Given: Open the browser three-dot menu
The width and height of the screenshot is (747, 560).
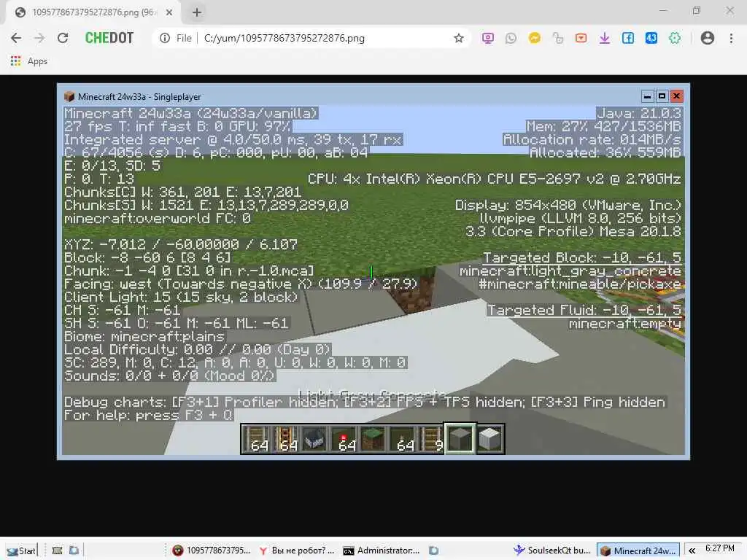Looking at the screenshot, I should point(731,38).
